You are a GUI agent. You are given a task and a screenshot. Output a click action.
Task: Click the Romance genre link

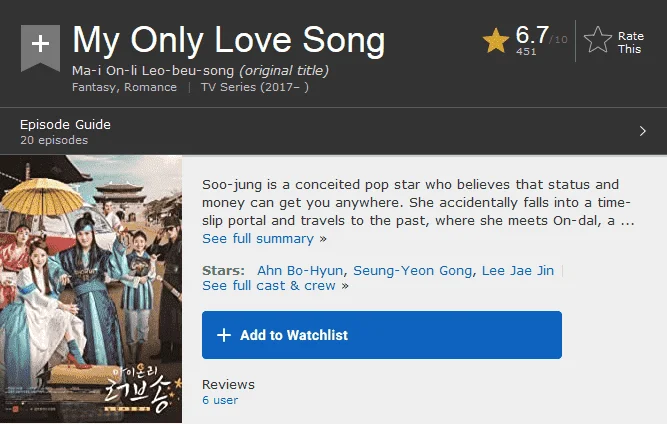point(151,87)
